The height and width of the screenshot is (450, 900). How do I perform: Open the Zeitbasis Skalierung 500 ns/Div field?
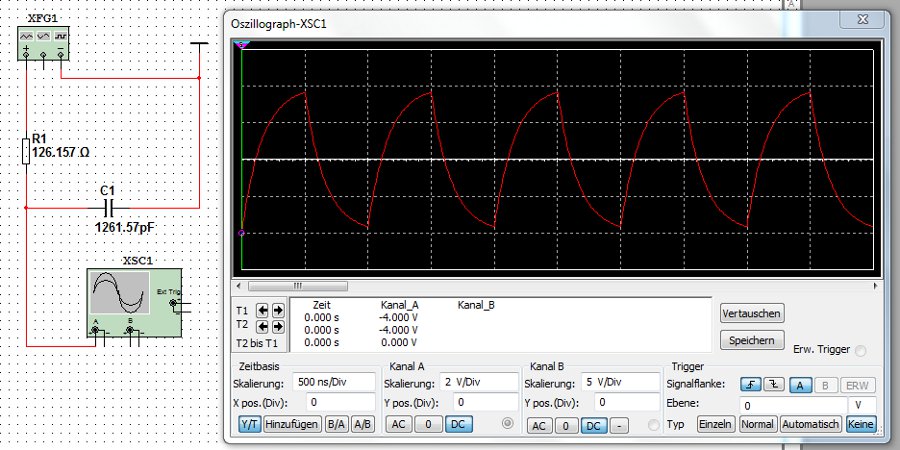(335, 382)
